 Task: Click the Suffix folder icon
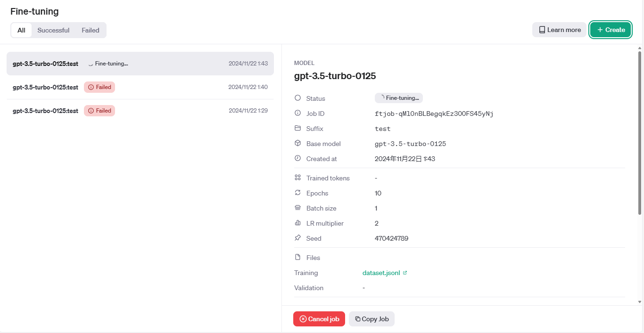click(297, 128)
